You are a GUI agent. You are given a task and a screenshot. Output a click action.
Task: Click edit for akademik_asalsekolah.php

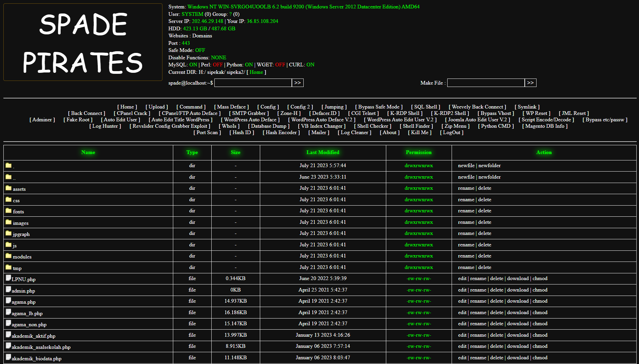[462, 346]
